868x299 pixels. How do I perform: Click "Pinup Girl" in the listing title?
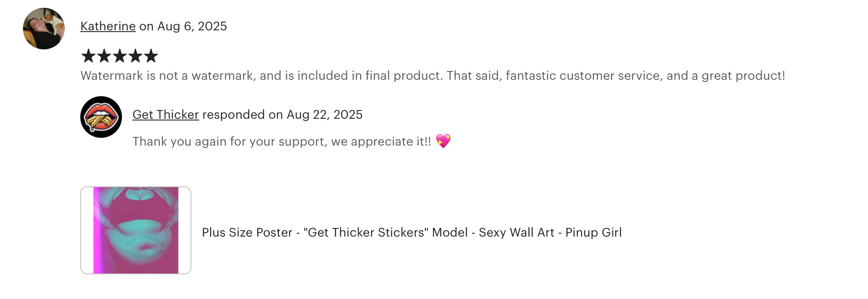(x=593, y=233)
